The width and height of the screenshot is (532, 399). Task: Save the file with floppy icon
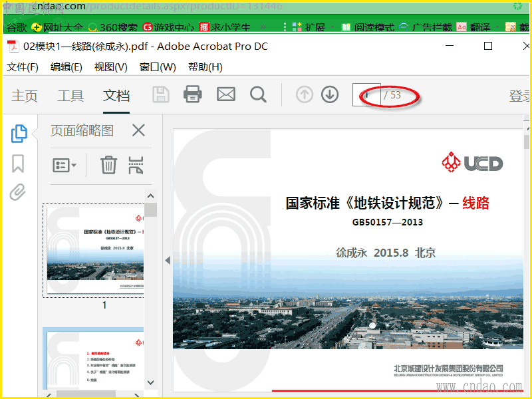pos(161,94)
